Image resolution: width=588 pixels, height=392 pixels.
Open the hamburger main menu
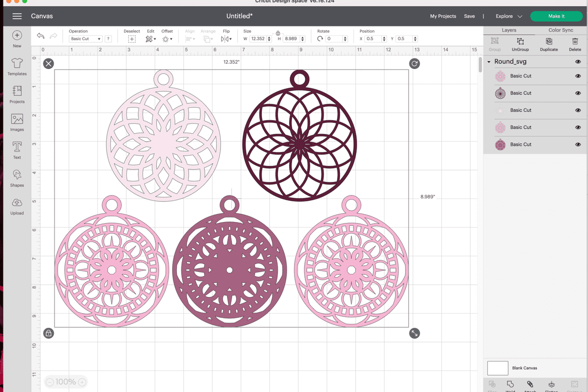click(x=17, y=16)
